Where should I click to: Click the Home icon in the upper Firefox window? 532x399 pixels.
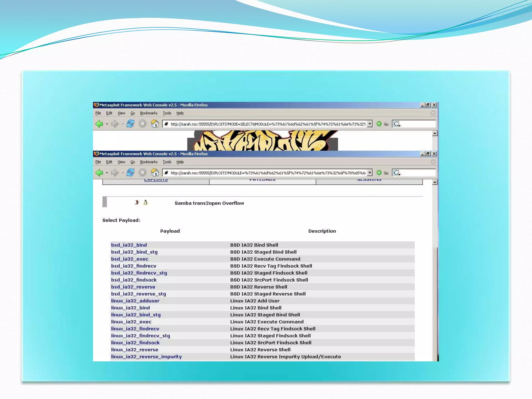[x=155, y=124]
